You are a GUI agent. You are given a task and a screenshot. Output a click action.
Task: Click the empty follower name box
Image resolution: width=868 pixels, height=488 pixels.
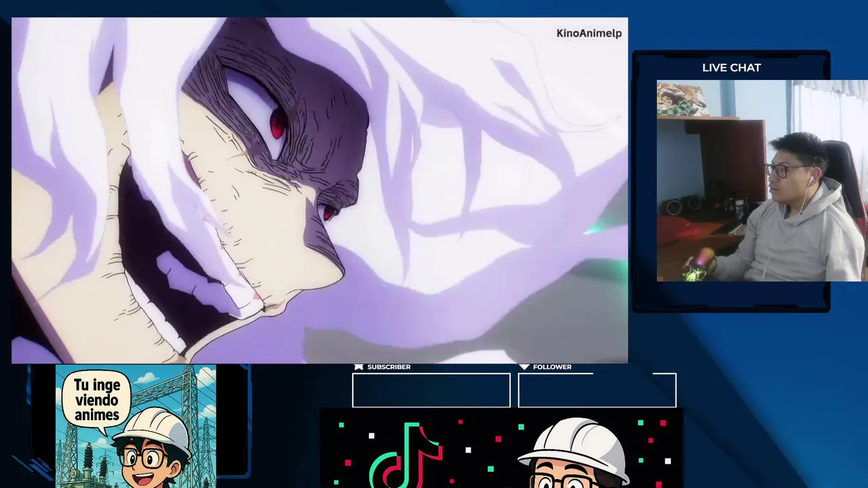597,390
